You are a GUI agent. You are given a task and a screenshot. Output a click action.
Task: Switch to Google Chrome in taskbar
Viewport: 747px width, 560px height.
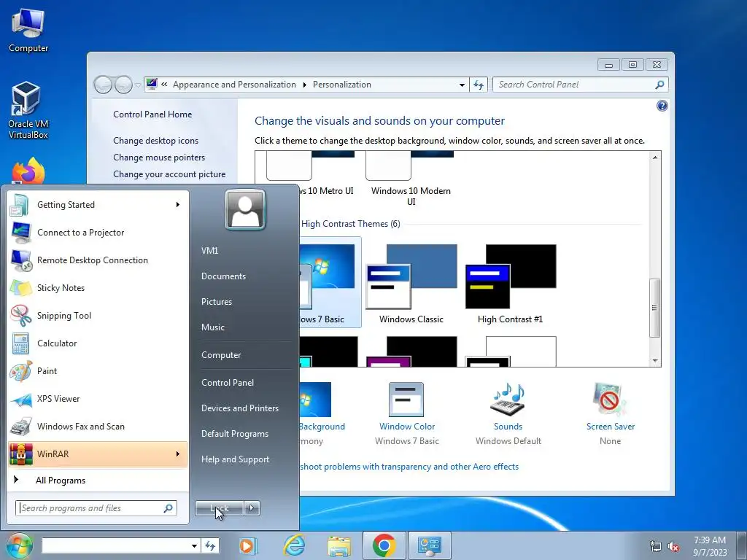[x=384, y=545]
